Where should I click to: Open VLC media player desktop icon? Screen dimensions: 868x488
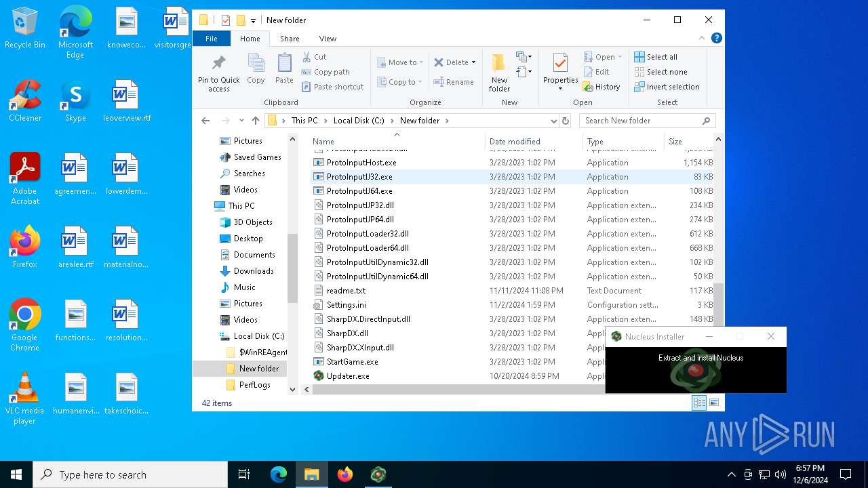tap(24, 399)
